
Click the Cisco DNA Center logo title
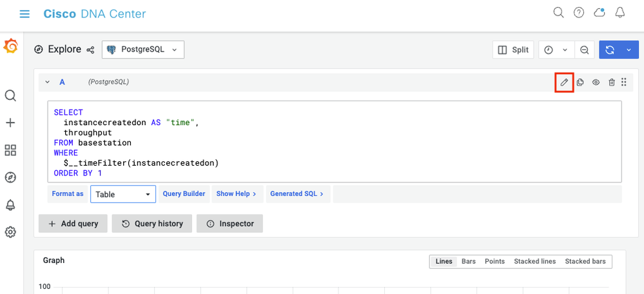[x=95, y=14]
